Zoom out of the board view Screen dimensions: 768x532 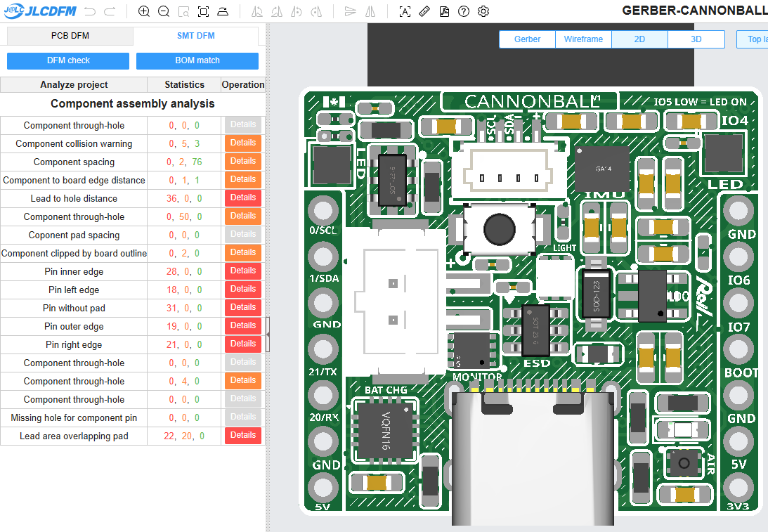click(164, 11)
